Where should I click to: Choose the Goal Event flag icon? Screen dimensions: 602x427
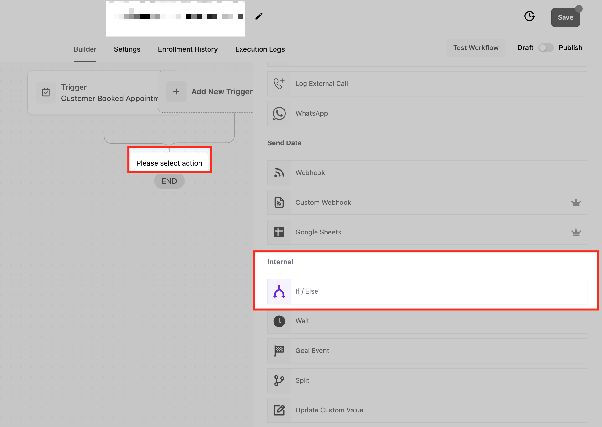(279, 351)
